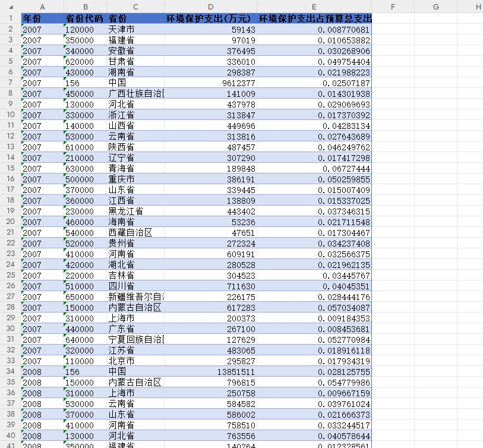
Task: Select cell with value 711630
Action: click(210, 286)
